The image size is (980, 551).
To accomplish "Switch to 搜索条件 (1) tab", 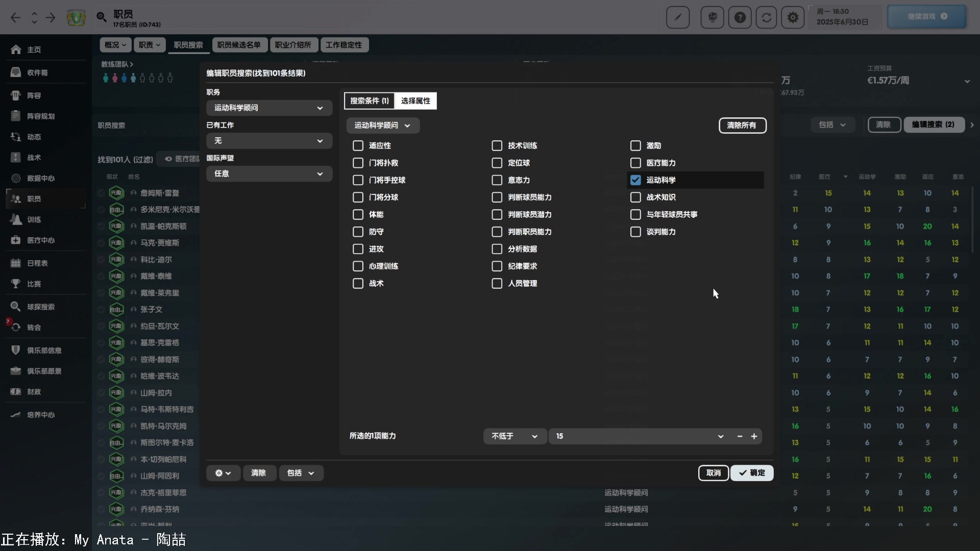I will [x=370, y=101].
